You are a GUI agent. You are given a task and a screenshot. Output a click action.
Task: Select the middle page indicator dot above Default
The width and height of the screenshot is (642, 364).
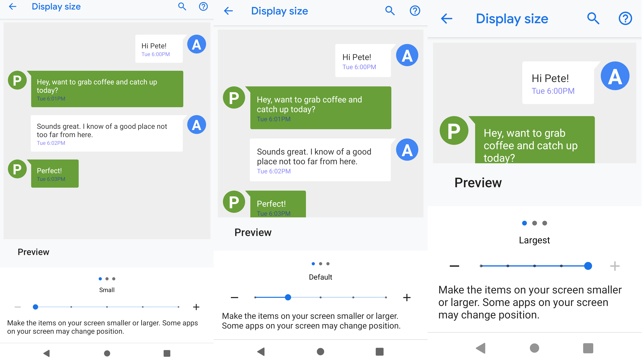pyautogui.click(x=320, y=263)
